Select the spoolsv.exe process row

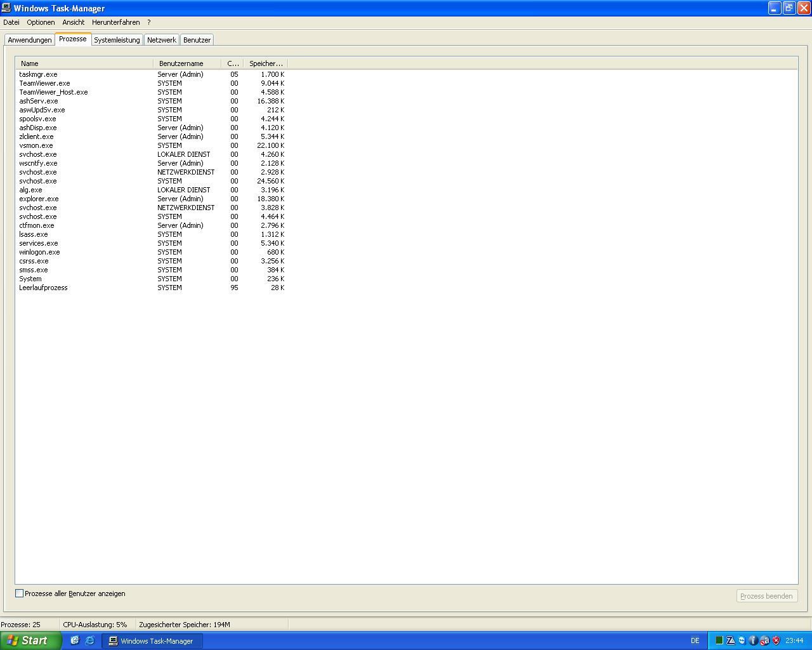click(152, 119)
